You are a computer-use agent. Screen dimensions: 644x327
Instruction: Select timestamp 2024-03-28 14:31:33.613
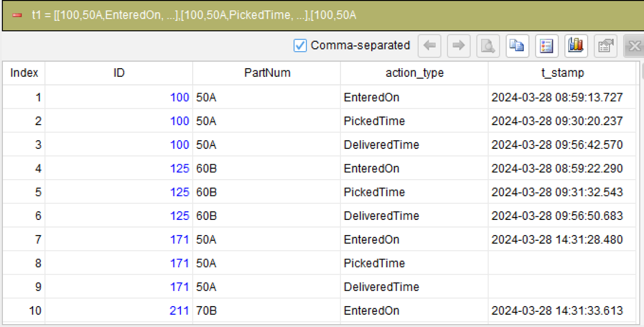pos(557,311)
